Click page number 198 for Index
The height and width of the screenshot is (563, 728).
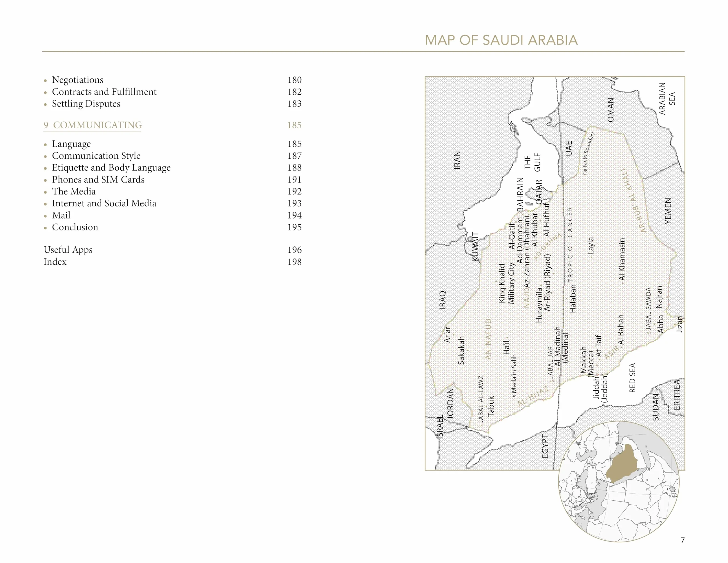pos(294,262)
